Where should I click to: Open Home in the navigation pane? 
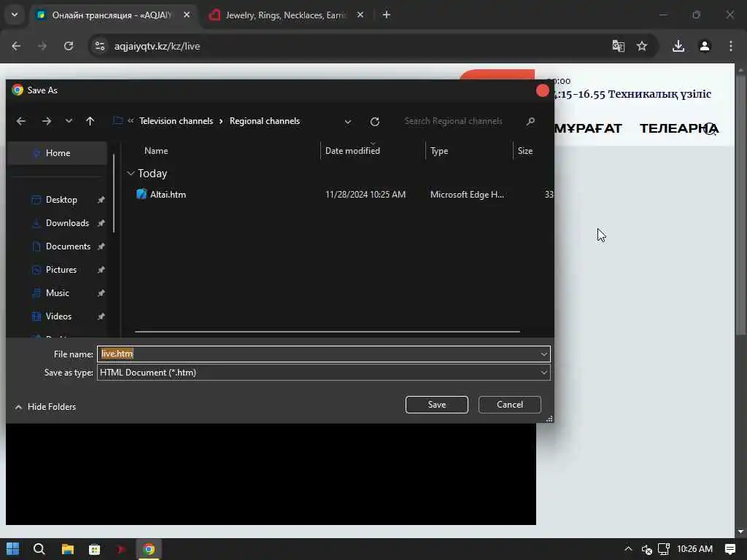coord(57,153)
